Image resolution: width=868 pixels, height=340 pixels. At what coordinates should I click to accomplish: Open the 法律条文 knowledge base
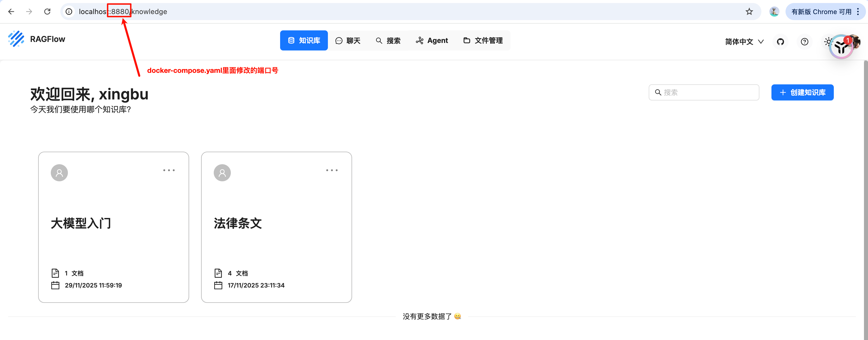tap(276, 227)
